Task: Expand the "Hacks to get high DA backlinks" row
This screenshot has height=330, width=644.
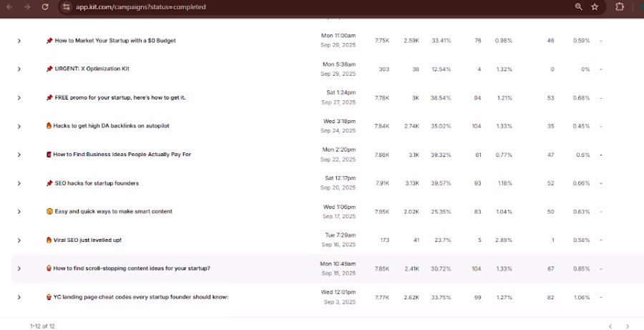Action: click(x=19, y=126)
